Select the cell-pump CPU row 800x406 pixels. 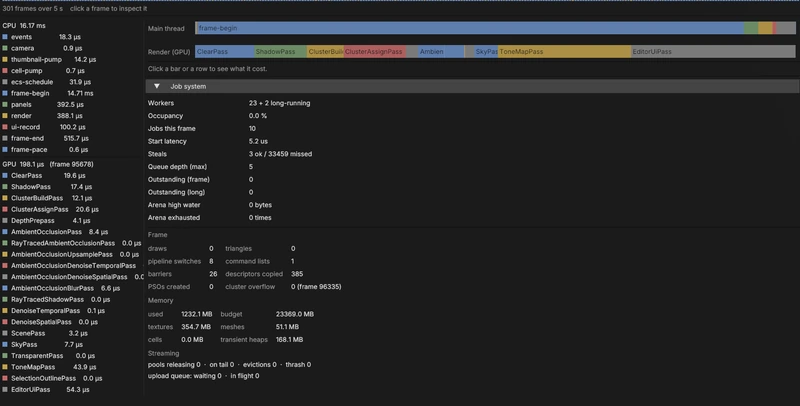point(44,70)
